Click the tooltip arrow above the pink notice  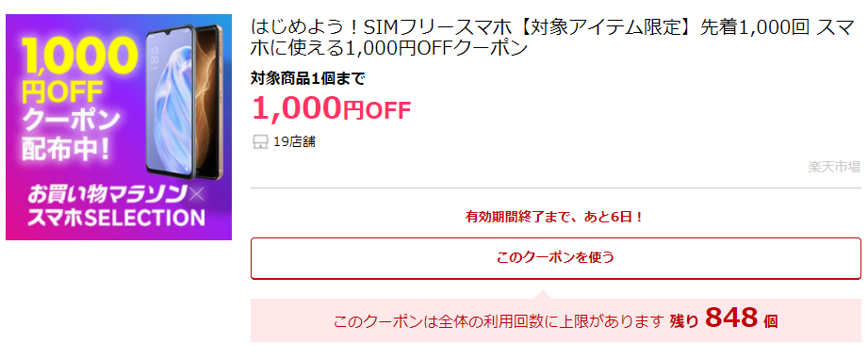coord(543,294)
